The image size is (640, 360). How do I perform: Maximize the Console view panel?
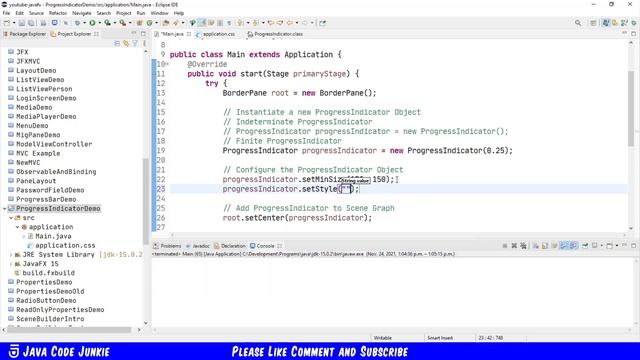coord(633,246)
